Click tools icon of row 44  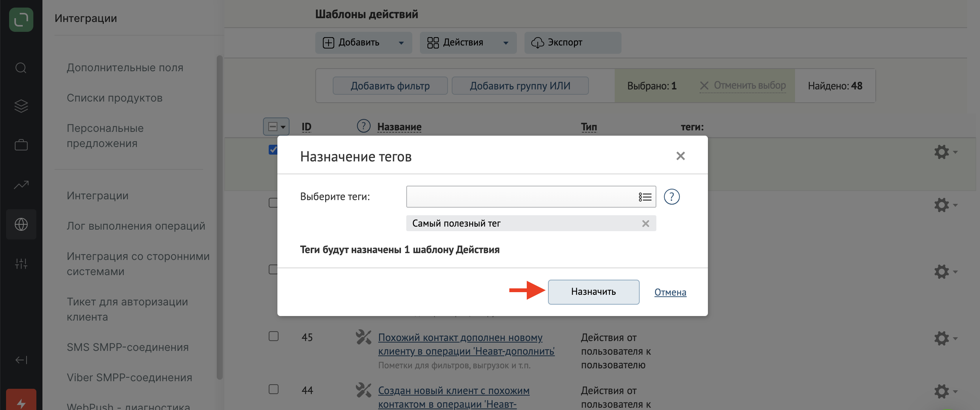coord(363,390)
